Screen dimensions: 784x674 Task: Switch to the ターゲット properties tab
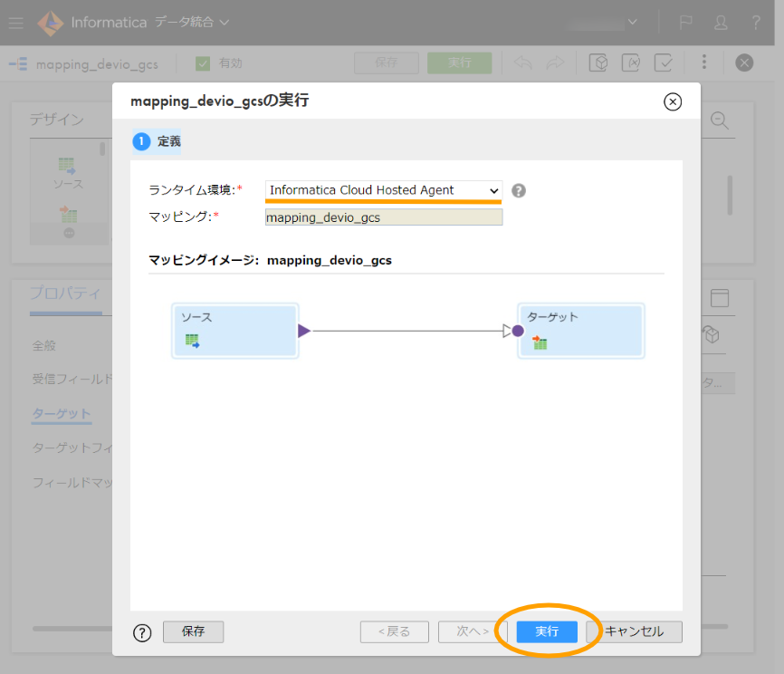point(62,413)
